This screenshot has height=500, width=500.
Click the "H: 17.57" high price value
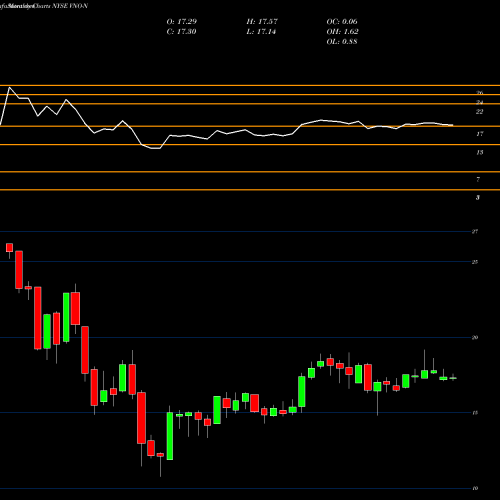[262, 22]
